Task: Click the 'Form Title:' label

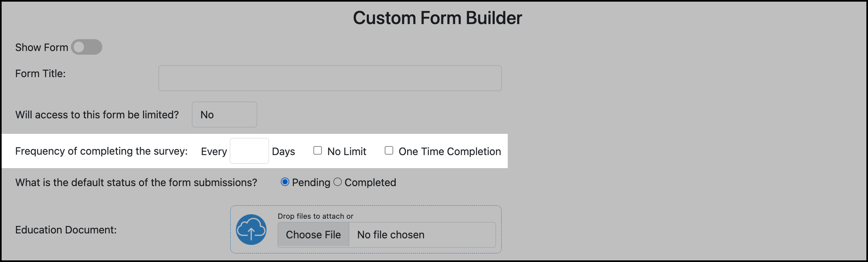Action: pos(40,73)
